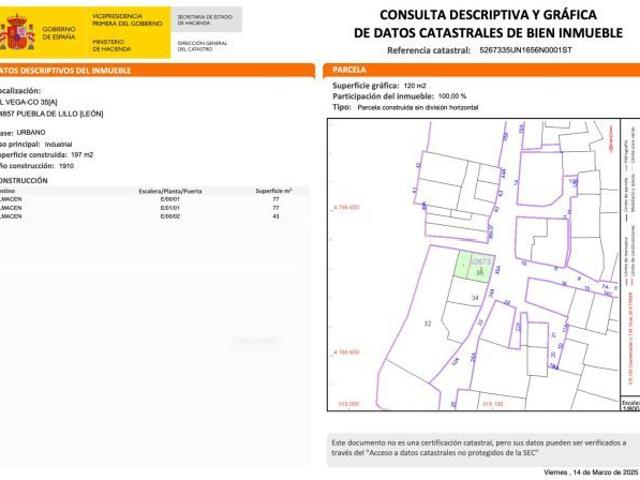Viewport: 640px width, 480px height.
Task: Click the 4.766.650 coordinate label on map
Action: tap(344, 207)
